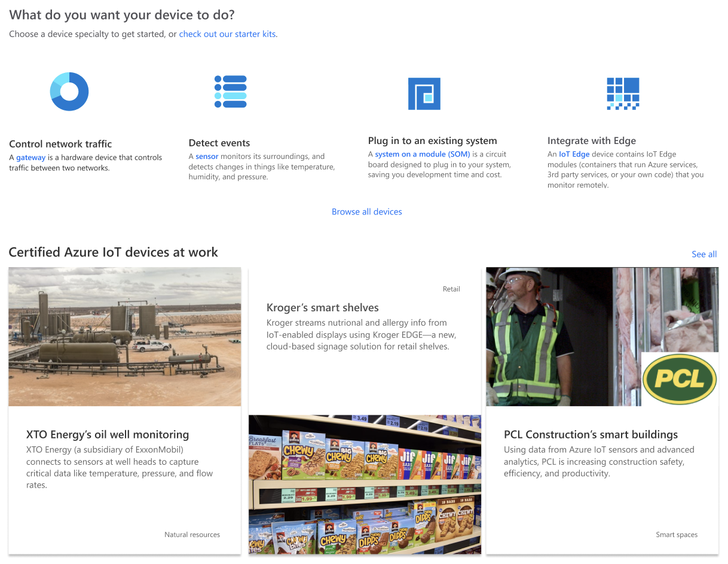Click 'PCL Construction's smart buildings' title

591,435
